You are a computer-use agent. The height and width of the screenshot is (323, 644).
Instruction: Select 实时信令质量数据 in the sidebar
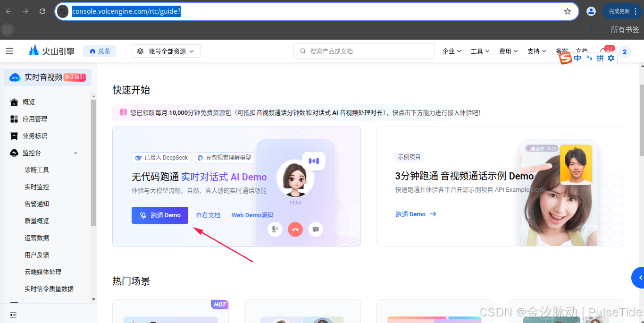pos(49,289)
